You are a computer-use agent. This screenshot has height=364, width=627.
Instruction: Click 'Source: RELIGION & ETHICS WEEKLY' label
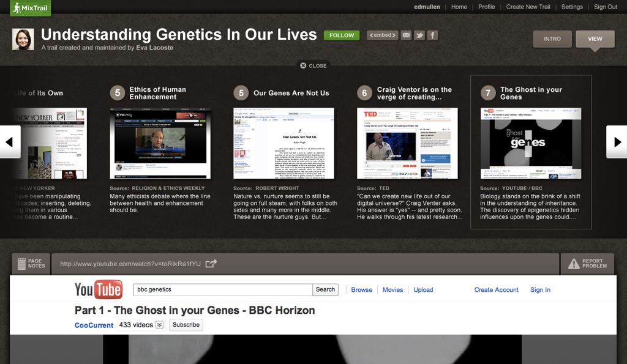(157, 188)
